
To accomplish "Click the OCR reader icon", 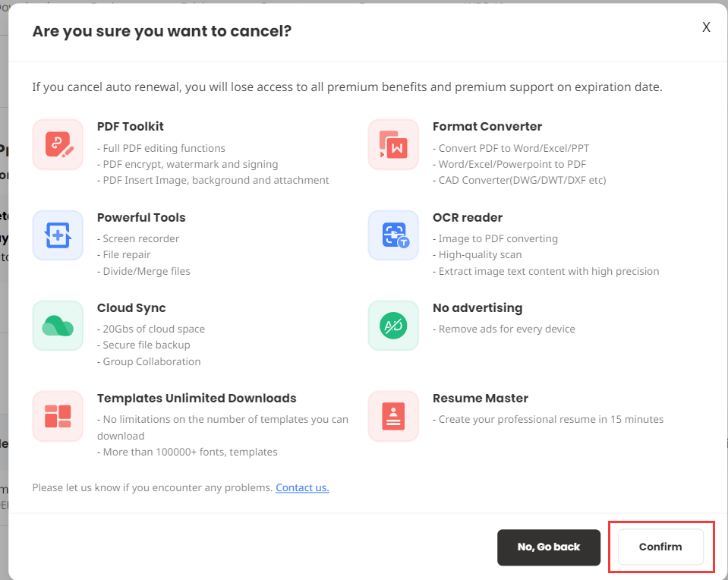I will [x=393, y=235].
